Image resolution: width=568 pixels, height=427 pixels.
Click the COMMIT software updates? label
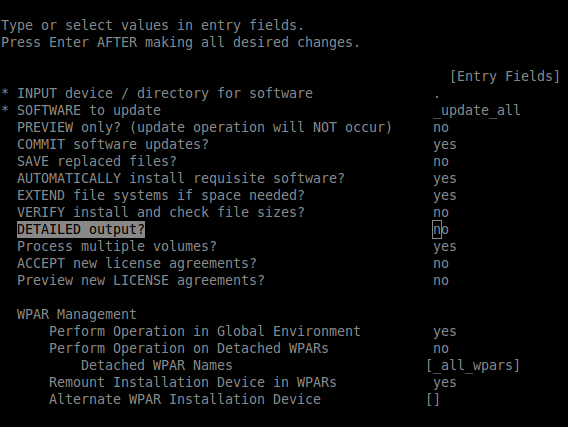click(113, 145)
